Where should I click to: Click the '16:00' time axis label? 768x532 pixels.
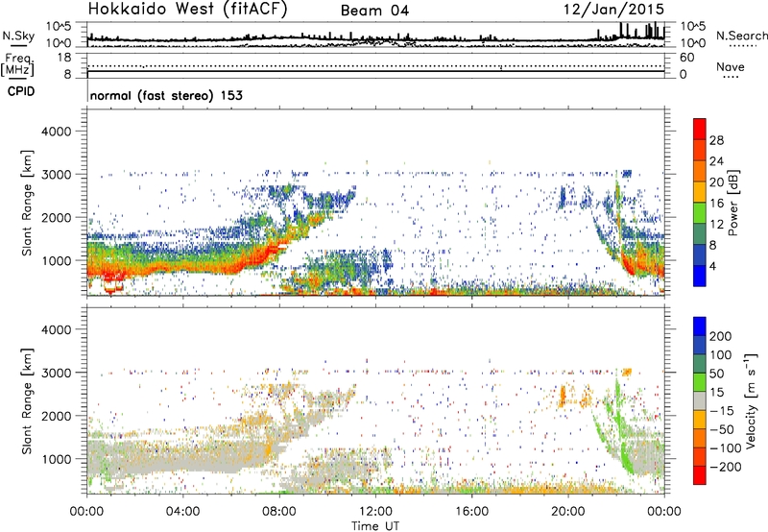[471, 512]
